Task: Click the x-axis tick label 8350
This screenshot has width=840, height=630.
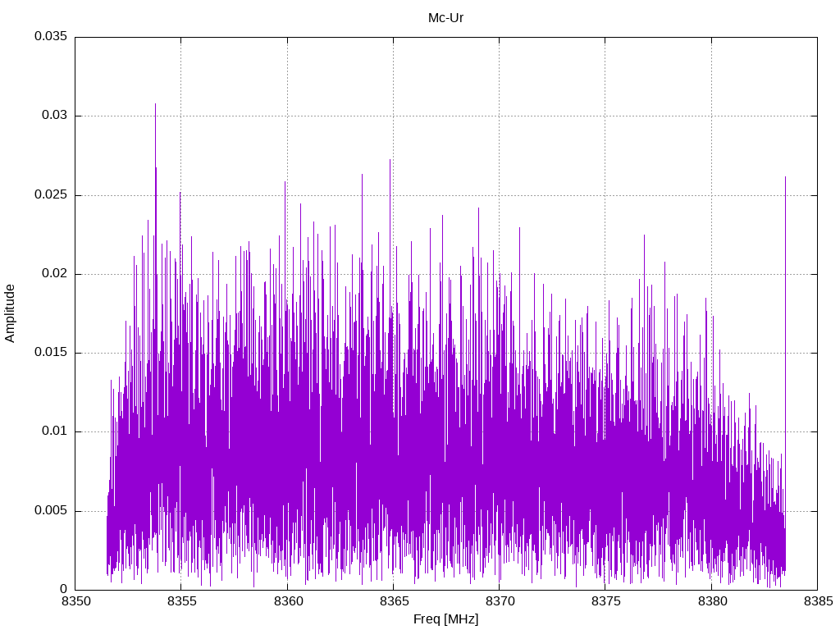Action: coord(76,601)
